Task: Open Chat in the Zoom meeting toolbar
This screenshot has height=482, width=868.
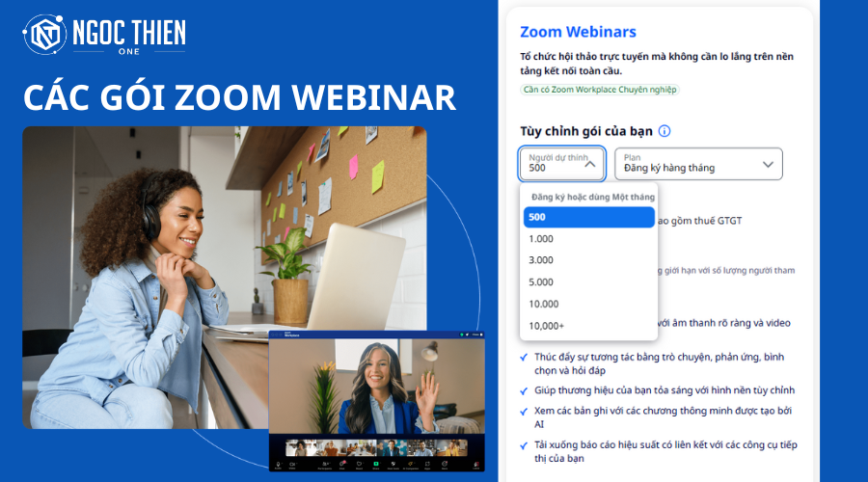Action: tap(341, 464)
